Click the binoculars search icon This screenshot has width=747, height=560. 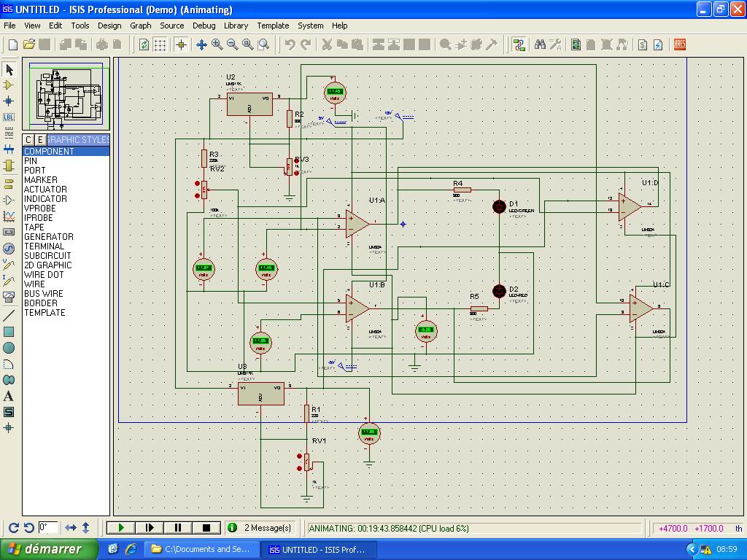click(540, 44)
